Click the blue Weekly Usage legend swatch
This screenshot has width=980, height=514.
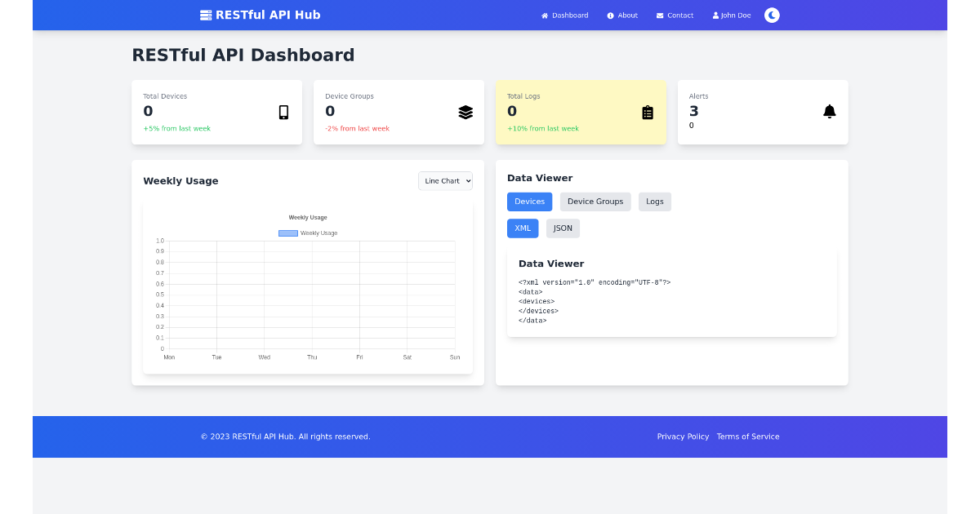(x=287, y=233)
